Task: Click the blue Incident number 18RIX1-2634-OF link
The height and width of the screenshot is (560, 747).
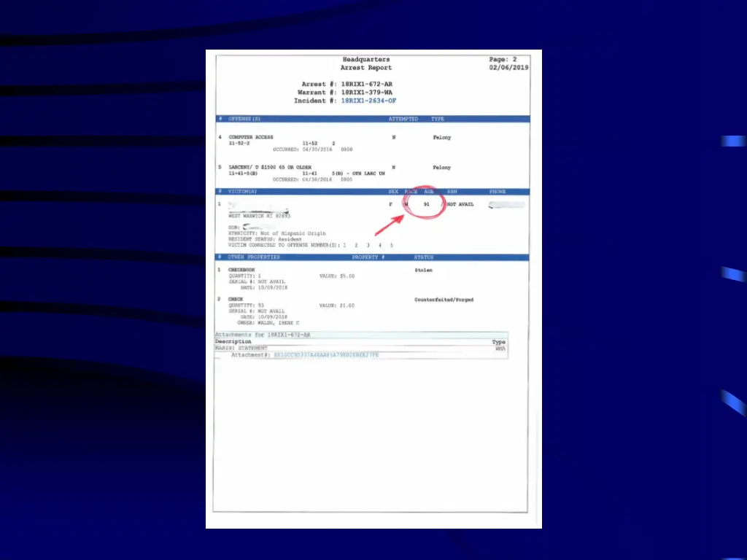Action: (368, 101)
